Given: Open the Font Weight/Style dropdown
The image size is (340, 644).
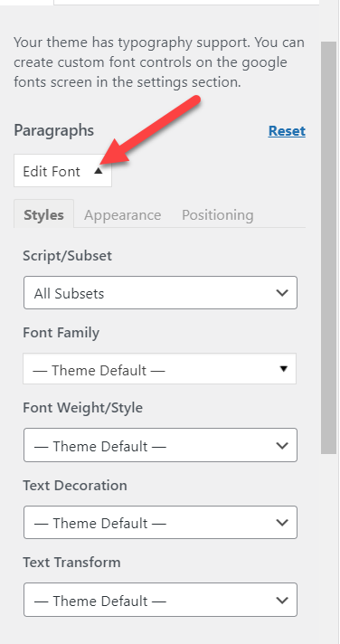Looking at the screenshot, I should coord(160,445).
